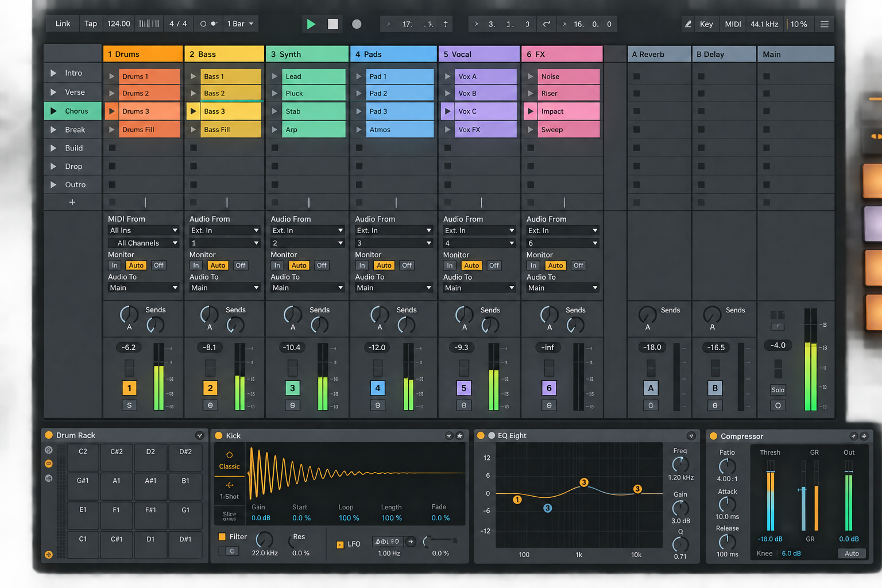The width and height of the screenshot is (882, 588).
Task: Open Bass track Ext. In input dropdown
Action: coord(225,230)
